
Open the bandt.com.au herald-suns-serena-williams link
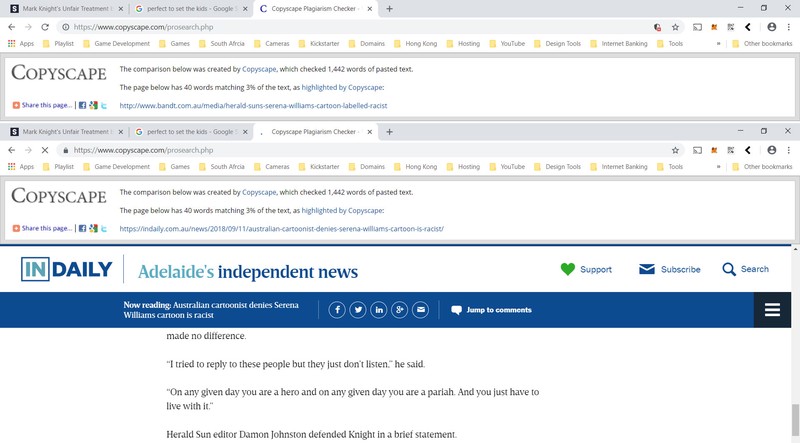pyautogui.click(x=253, y=106)
